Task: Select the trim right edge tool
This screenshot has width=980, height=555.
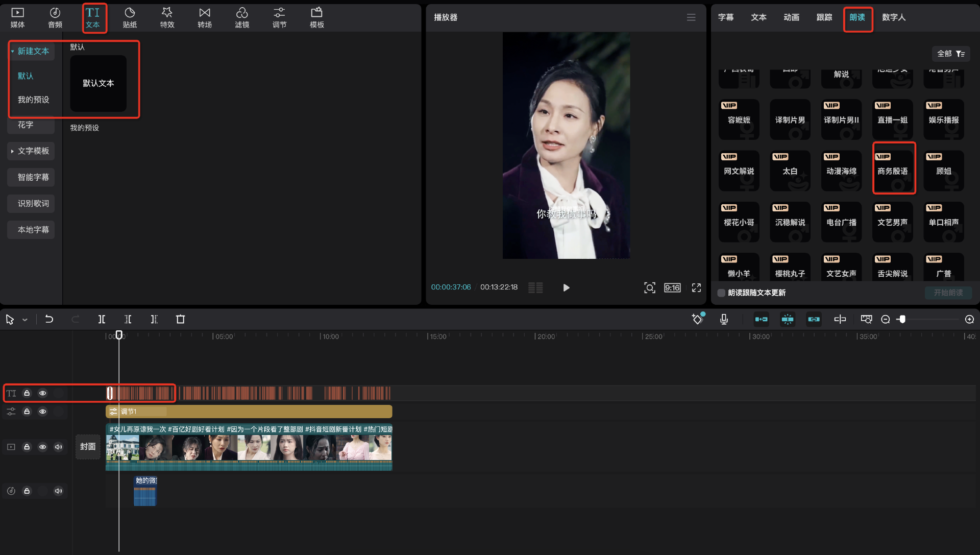Action: point(154,319)
